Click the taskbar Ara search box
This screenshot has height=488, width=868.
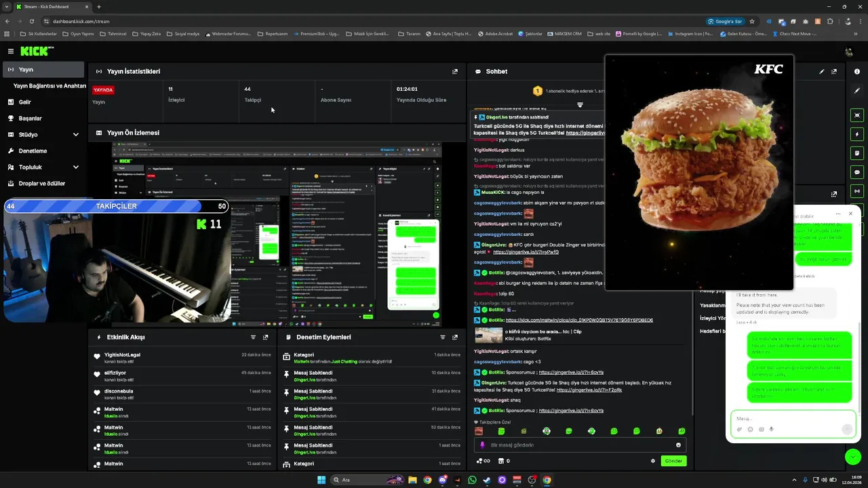point(366,480)
